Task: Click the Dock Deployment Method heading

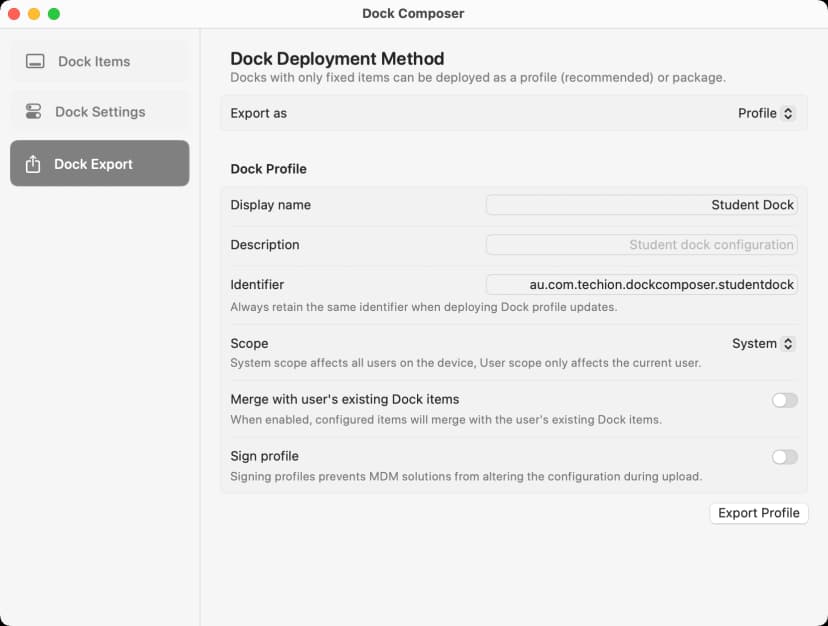Action: coord(337,59)
